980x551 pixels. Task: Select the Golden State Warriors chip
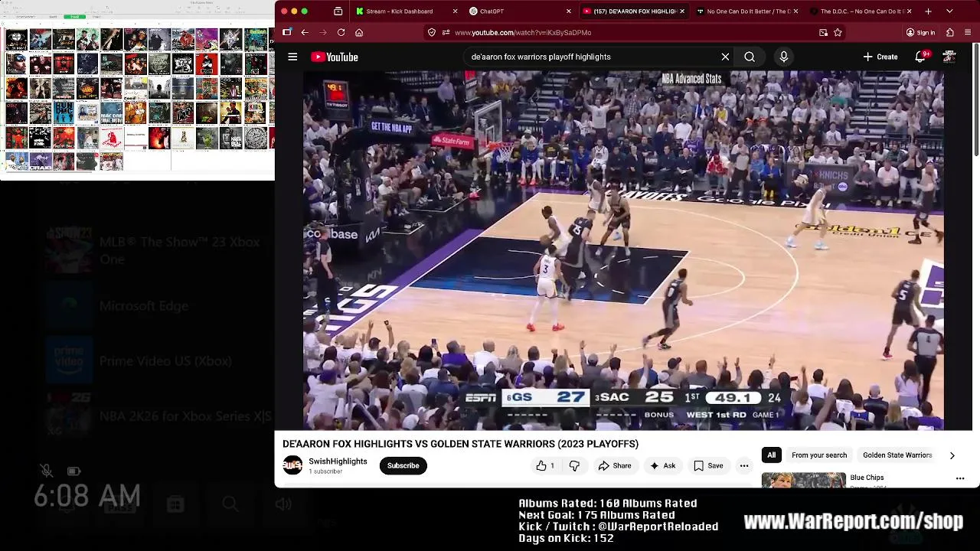click(x=897, y=455)
